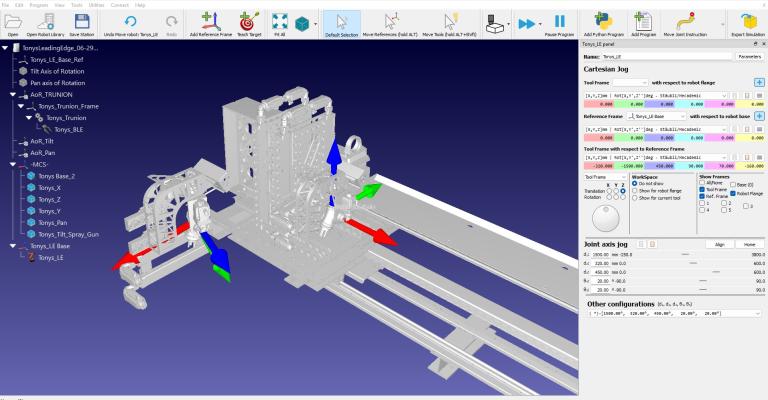Open the Reference Frame dropdown
The image size is (768, 400).
pos(657,117)
